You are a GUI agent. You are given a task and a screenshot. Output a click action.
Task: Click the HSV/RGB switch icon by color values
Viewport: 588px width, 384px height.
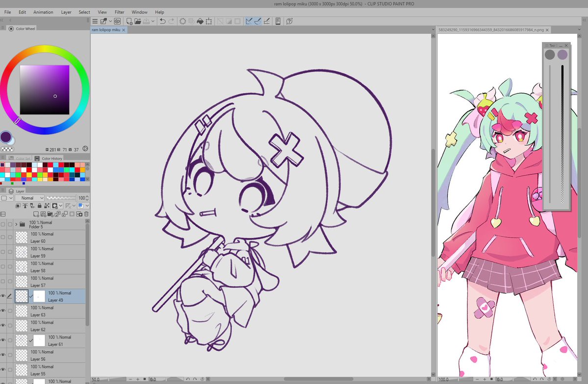coord(85,149)
